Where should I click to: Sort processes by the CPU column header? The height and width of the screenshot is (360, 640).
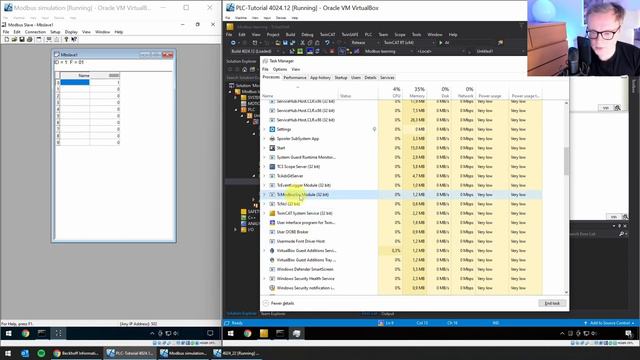390,92
